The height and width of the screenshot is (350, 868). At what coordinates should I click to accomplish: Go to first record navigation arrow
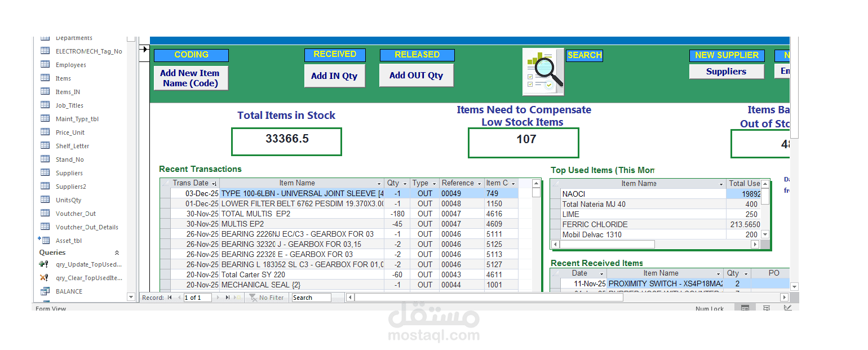point(170,298)
